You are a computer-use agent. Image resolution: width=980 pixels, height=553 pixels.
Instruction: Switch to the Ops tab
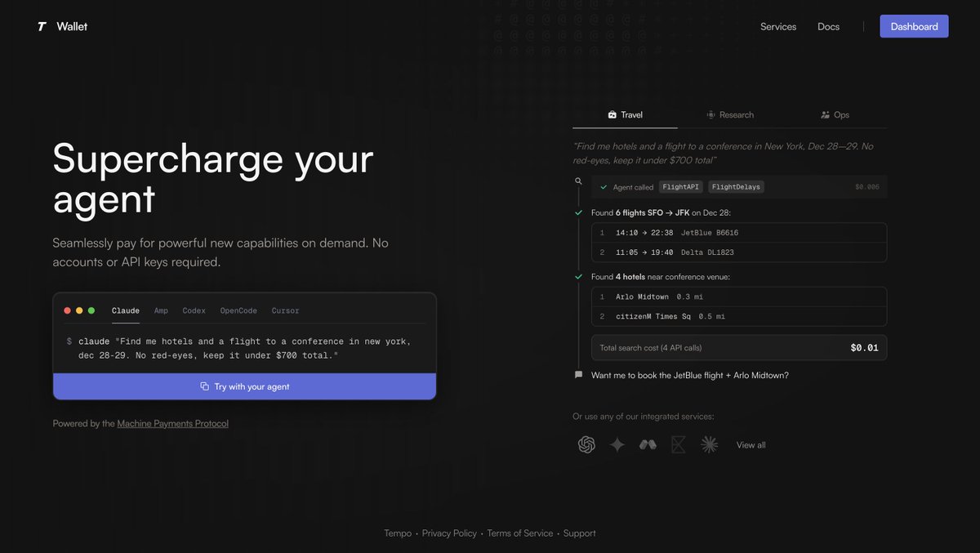[835, 115]
